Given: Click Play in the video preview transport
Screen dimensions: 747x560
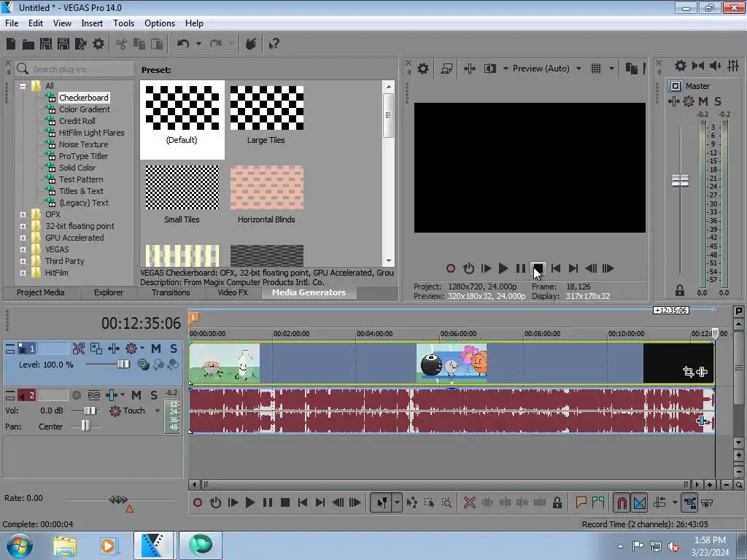Looking at the screenshot, I should tap(503, 268).
